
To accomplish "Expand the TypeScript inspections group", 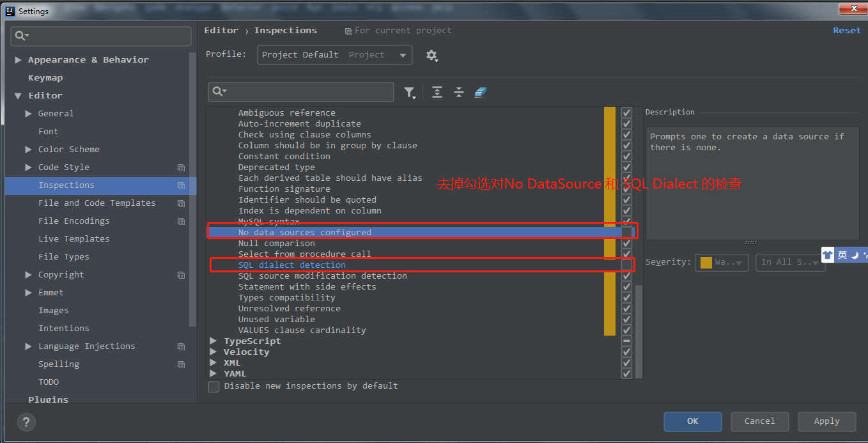I will (x=213, y=341).
